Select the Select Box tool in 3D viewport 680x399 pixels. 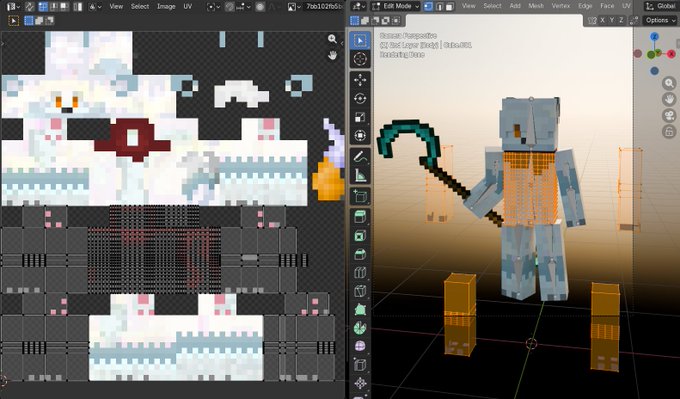(360, 41)
